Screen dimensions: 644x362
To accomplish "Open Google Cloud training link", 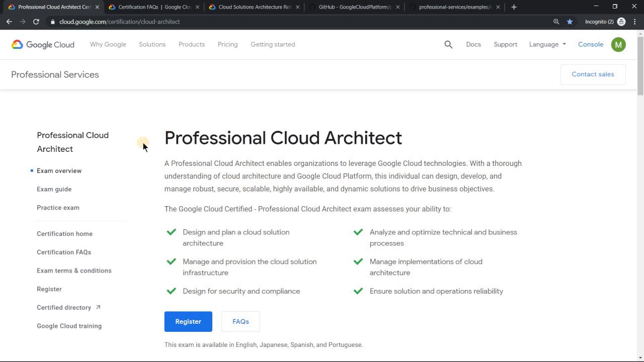I will (69, 326).
